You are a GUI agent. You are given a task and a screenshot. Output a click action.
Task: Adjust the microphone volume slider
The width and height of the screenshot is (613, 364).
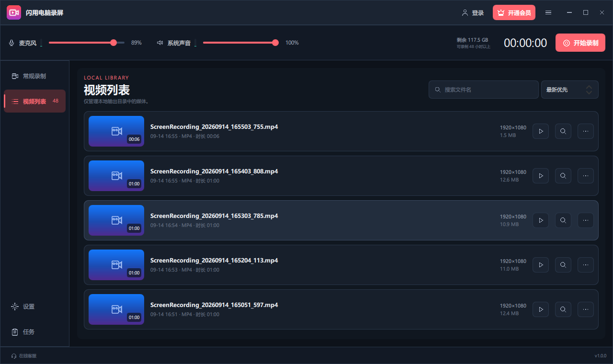[87, 43]
